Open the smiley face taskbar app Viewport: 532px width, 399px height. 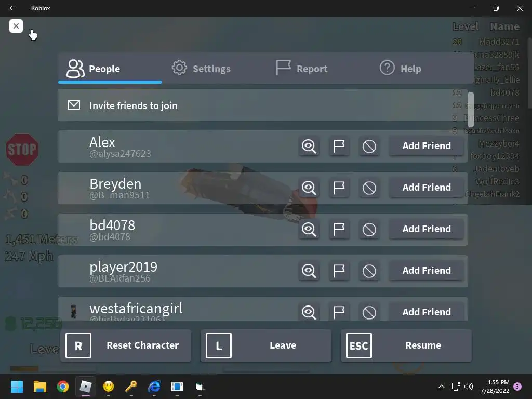click(109, 387)
